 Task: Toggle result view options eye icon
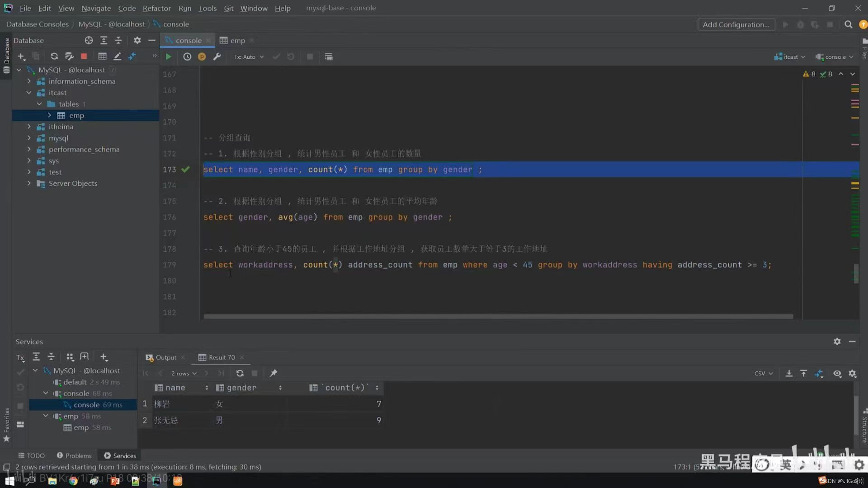837,373
